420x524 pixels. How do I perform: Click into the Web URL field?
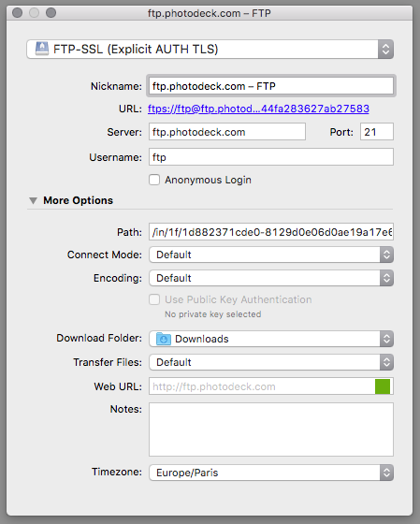pos(262,386)
